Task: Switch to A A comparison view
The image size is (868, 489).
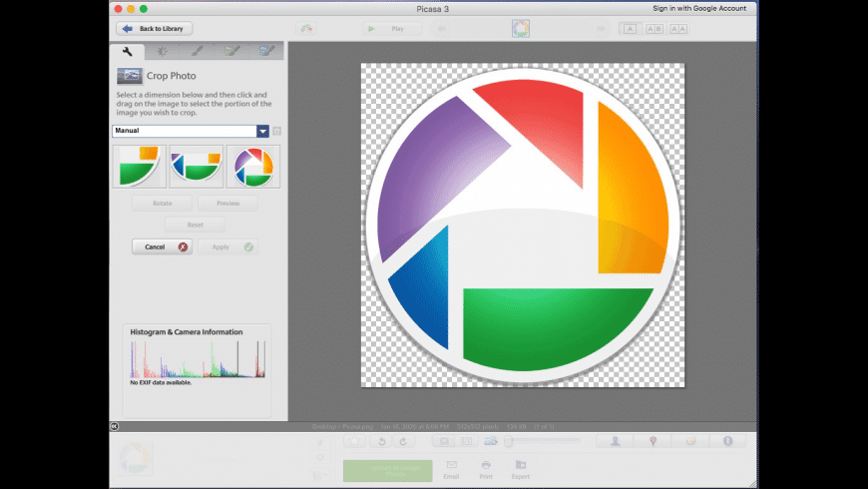Action: click(678, 29)
